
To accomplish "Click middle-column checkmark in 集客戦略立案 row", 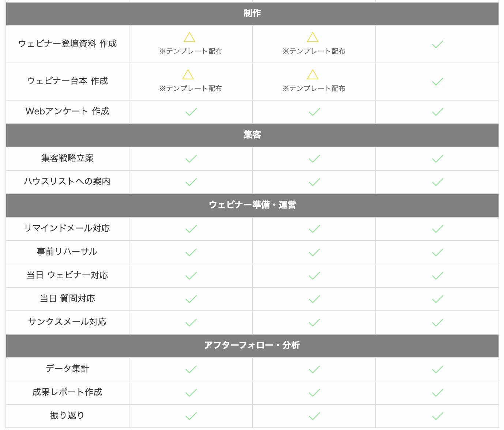I will (314, 159).
